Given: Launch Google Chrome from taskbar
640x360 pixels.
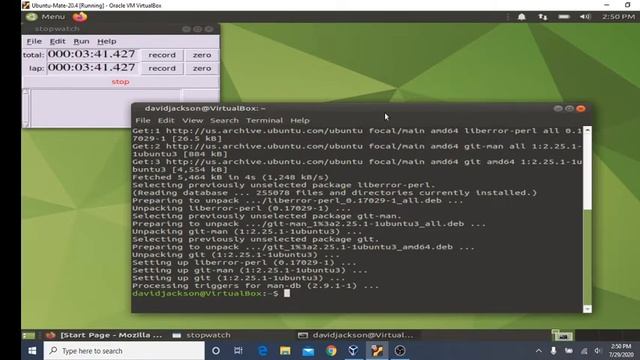Looking at the screenshot, I should coord(331,351).
